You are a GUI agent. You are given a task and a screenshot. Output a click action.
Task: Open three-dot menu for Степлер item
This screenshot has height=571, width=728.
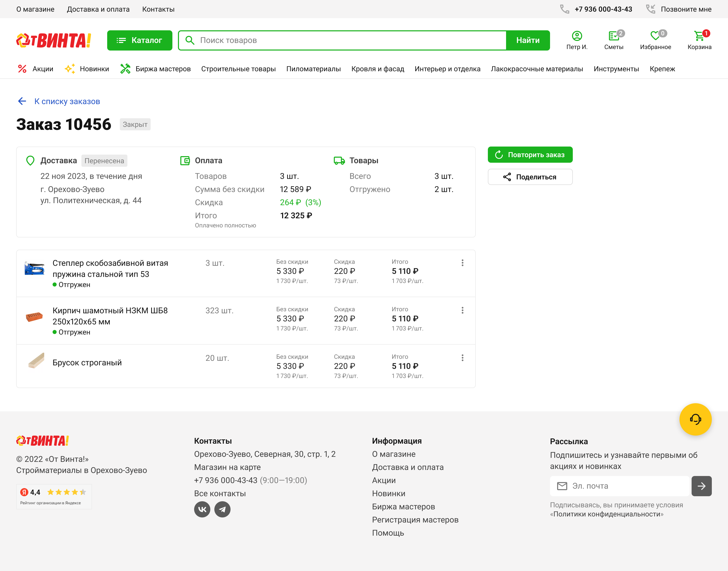coord(462,263)
